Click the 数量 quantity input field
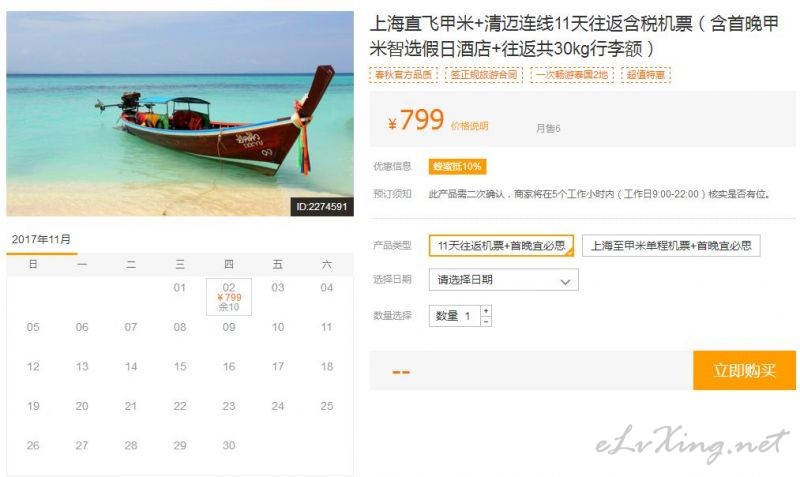This screenshot has width=800, height=477. tap(455, 316)
